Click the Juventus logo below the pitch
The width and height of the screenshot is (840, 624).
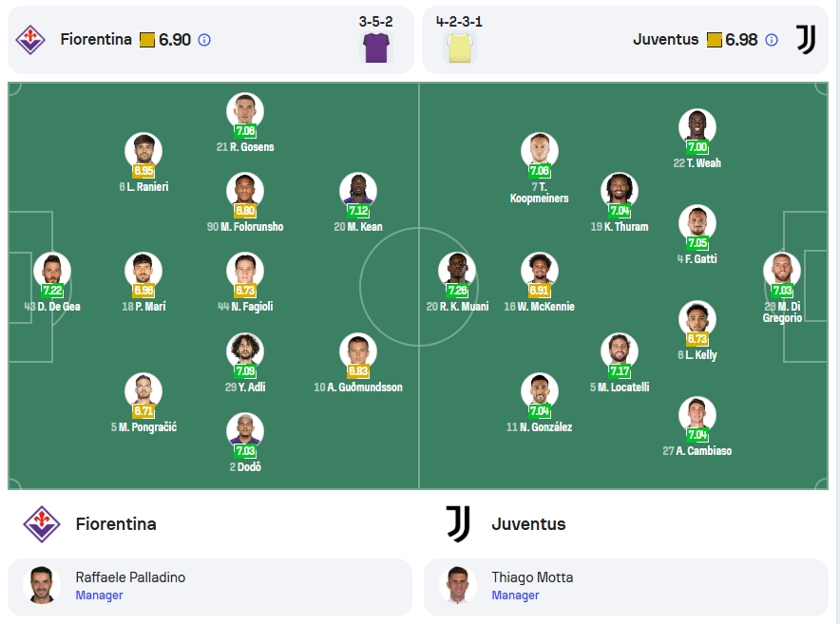pos(458,524)
